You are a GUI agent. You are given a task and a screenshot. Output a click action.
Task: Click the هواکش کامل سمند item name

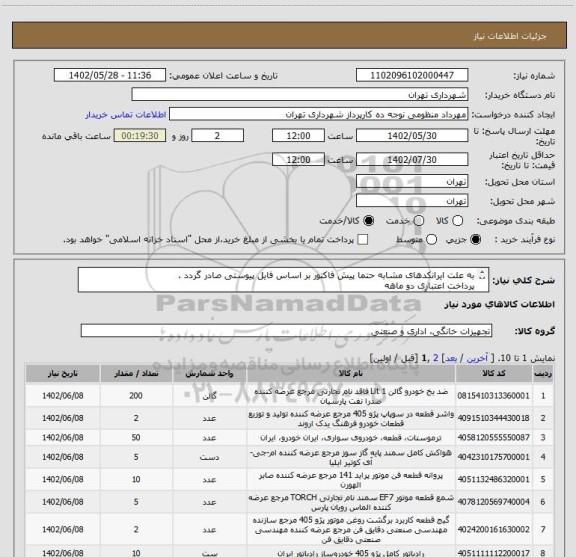coord(351,457)
